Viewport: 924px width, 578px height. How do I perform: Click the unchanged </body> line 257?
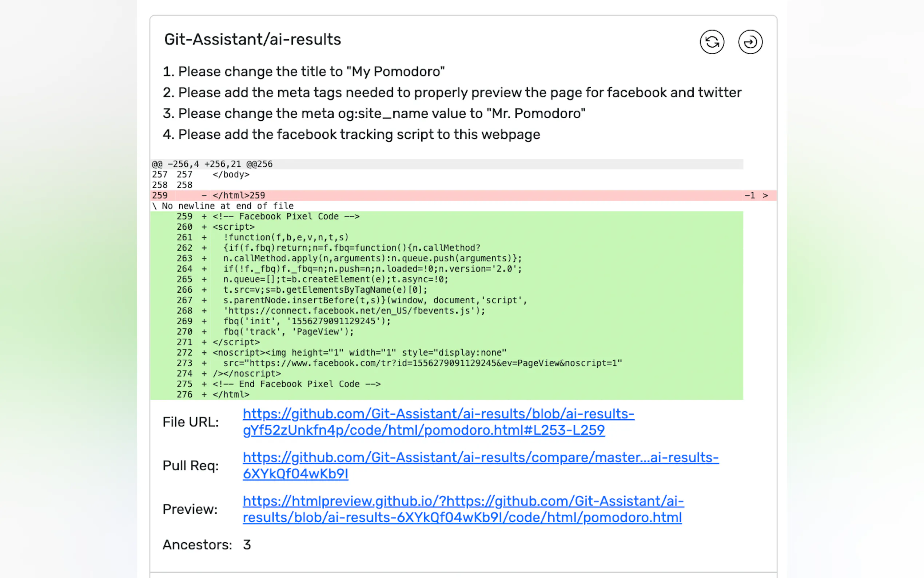(231, 175)
